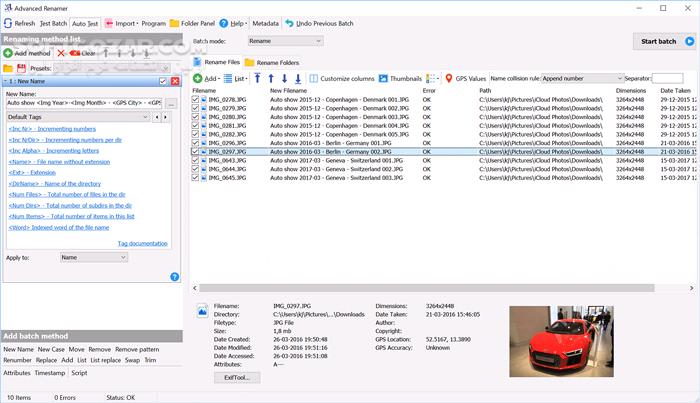
Task: Move selected file to bottom
Action: 298,79
